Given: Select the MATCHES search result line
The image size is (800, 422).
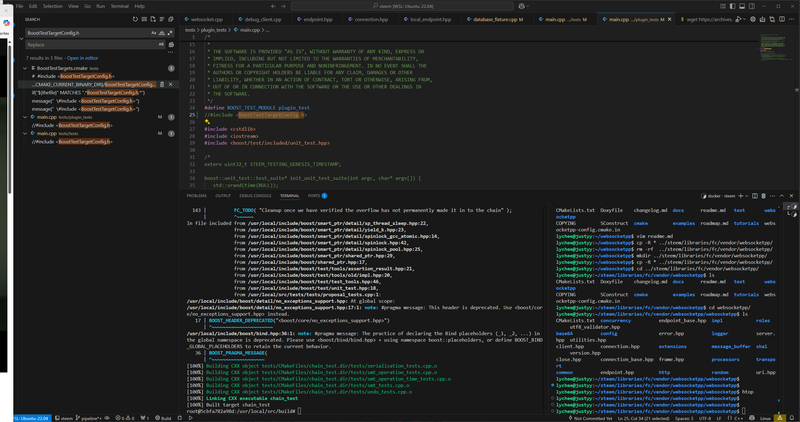Looking at the screenshot, I should pos(88,92).
